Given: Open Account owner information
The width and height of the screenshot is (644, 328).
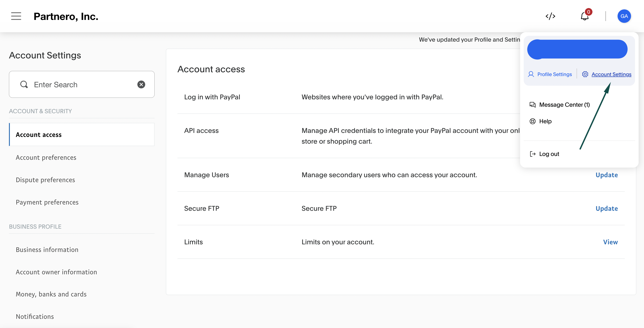Looking at the screenshot, I should point(56,272).
